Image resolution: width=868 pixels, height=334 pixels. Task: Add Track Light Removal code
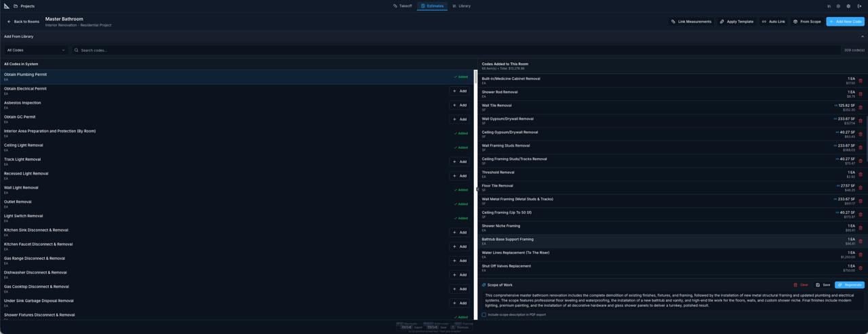pyautogui.click(x=460, y=162)
